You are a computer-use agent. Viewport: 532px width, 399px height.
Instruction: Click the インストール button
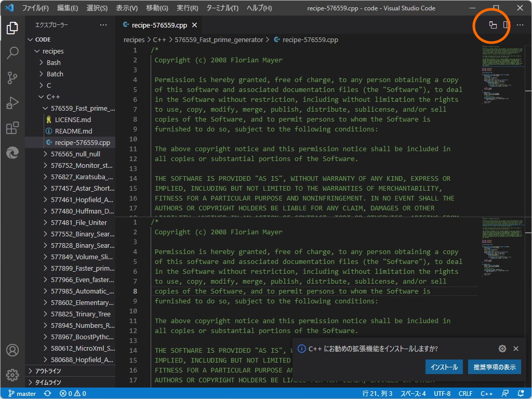pyautogui.click(x=444, y=367)
